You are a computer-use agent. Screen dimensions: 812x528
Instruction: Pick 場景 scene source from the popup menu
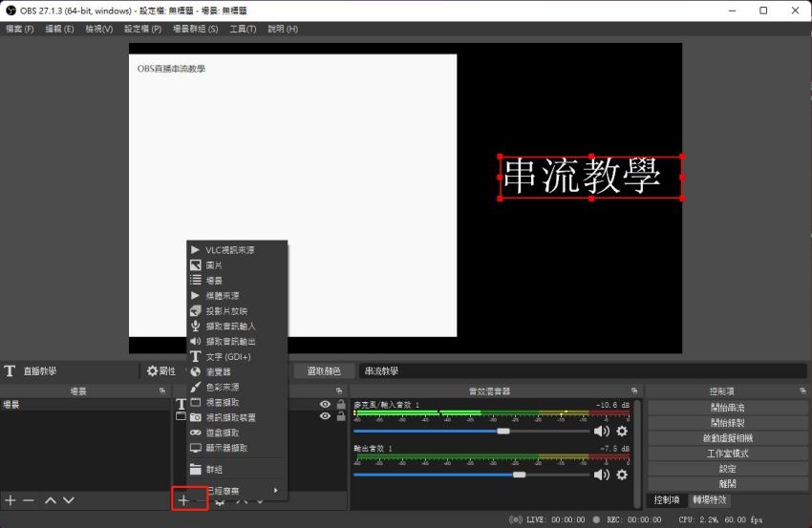click(237, 281)
